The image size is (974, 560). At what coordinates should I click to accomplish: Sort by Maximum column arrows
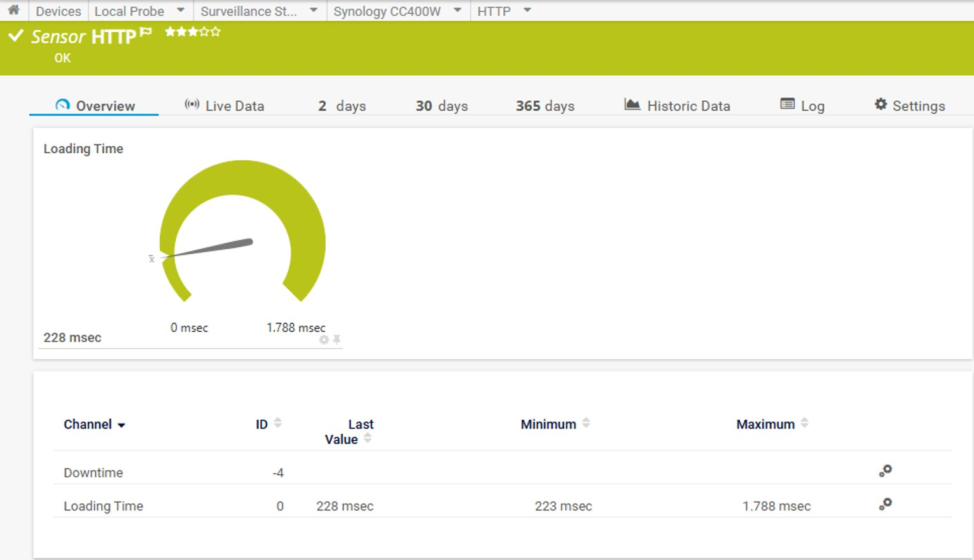[804, 423]
